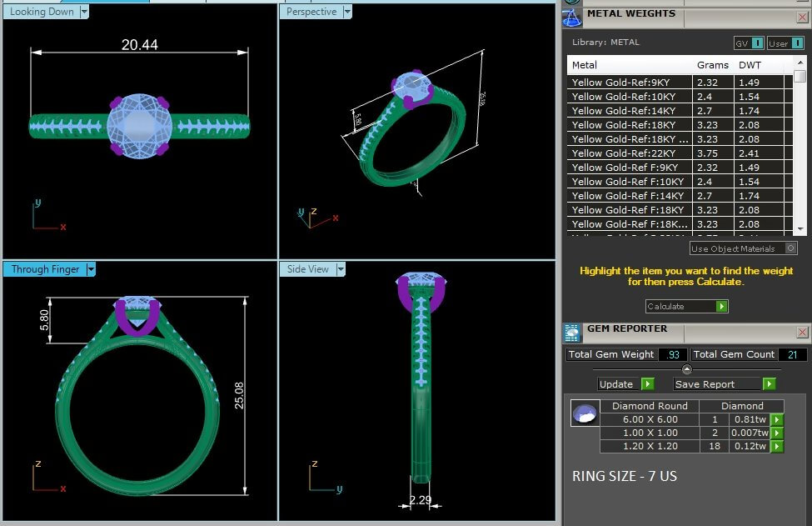Screen dimensions: 812x526
Task: Click the Gem Reporter divider slider handle
Action: (x=686, y=369)
